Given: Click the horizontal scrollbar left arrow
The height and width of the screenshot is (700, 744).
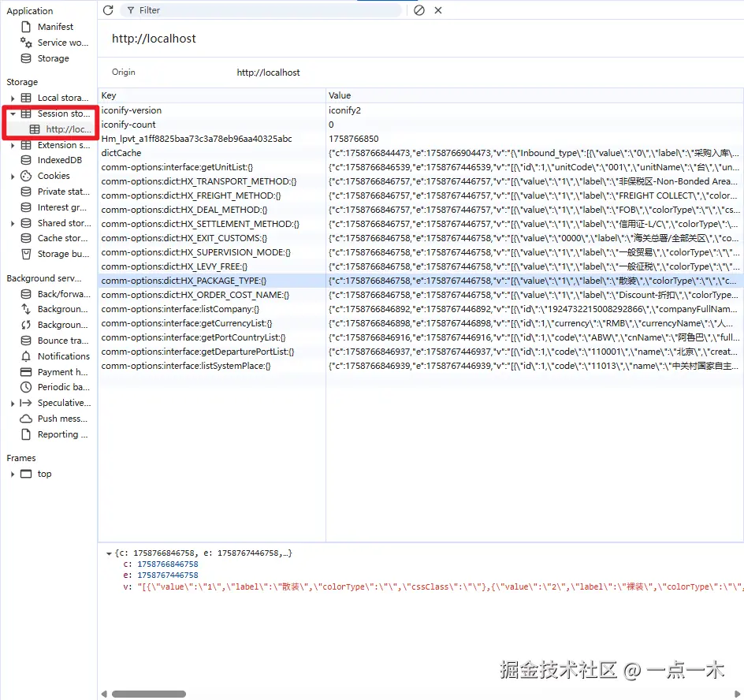Looking at the screenshot, I should [104, 694].
